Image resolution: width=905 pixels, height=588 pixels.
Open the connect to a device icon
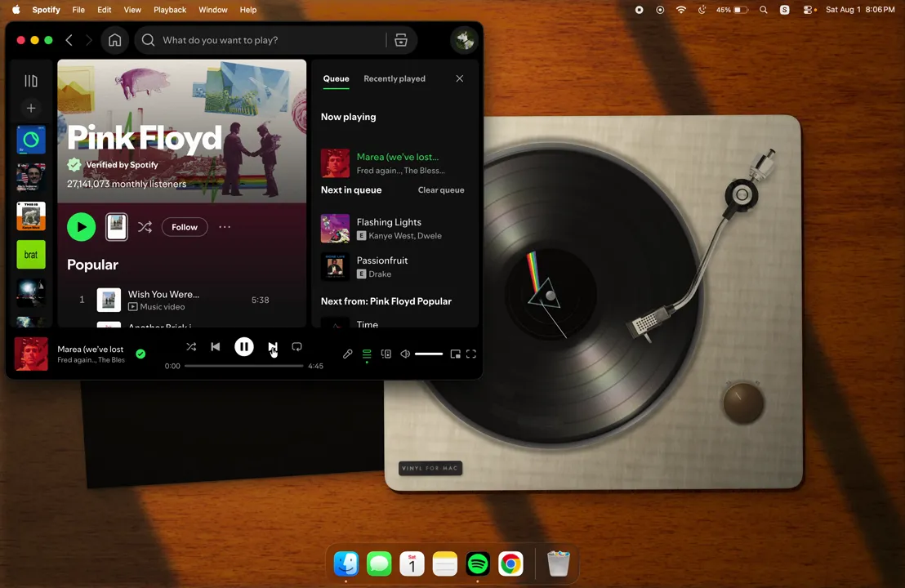pos(386,354)
